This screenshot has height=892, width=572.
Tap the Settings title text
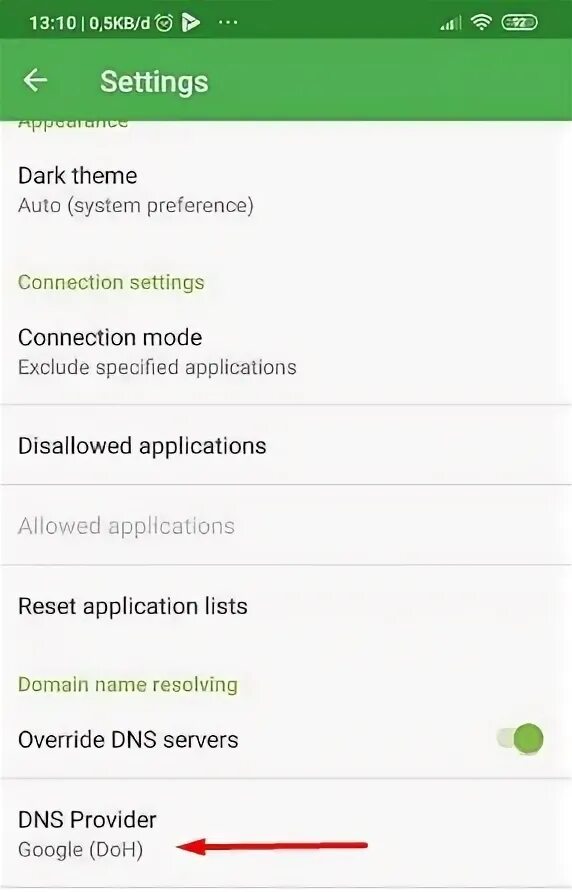click(x=154, y=81)
